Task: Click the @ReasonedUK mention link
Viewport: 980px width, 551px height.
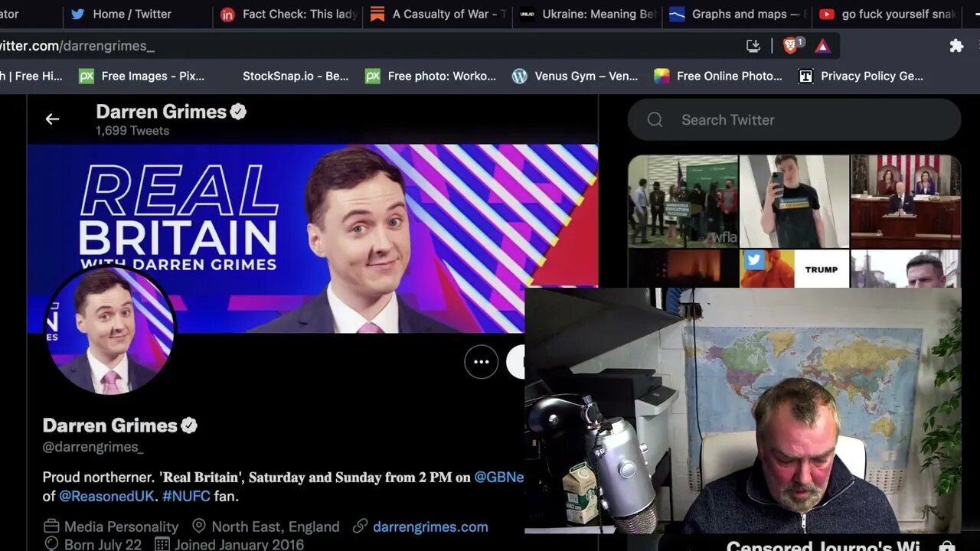Action: click(106, 496)
